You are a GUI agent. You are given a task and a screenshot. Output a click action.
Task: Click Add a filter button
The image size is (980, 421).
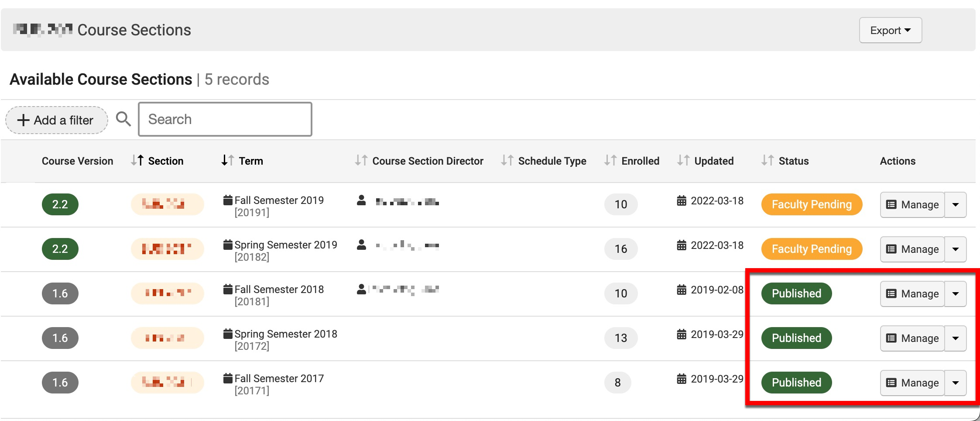[56, 120]
